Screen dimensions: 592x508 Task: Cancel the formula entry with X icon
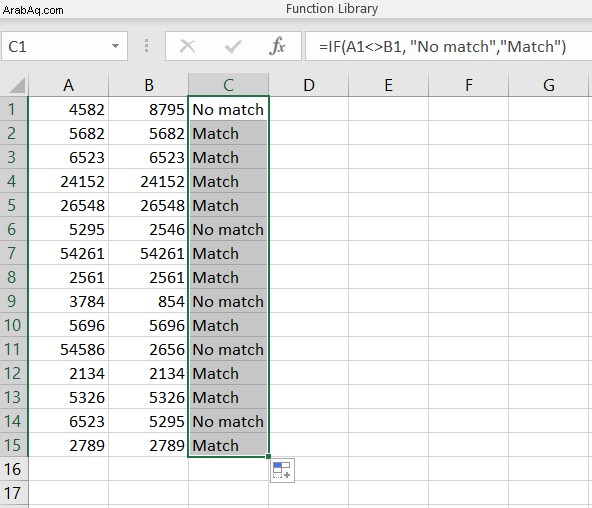[187, 46]
